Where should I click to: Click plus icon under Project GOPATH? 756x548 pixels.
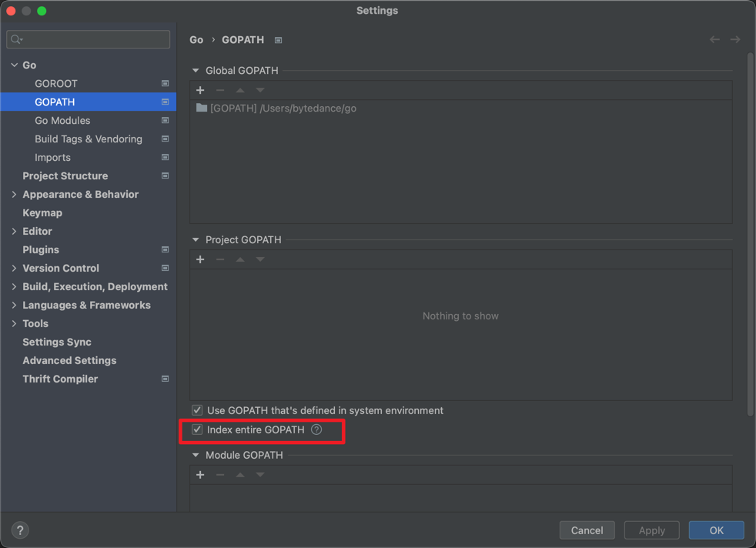(x=200, y=259)
